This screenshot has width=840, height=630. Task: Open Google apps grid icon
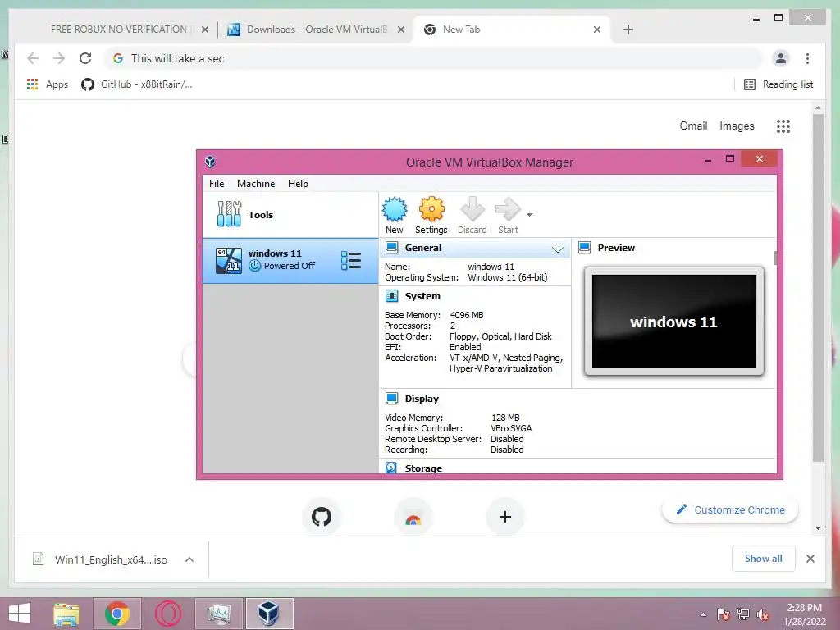(x=783, y=126)
